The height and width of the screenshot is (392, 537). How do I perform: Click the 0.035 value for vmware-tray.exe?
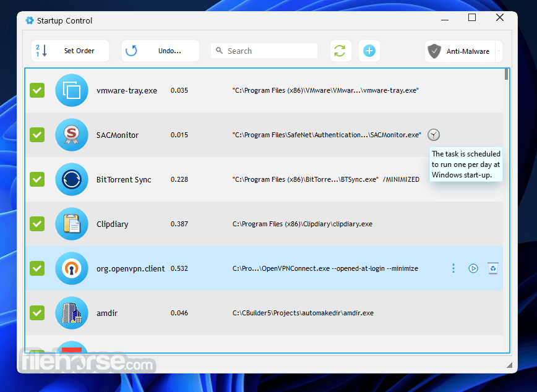point(179,90)
